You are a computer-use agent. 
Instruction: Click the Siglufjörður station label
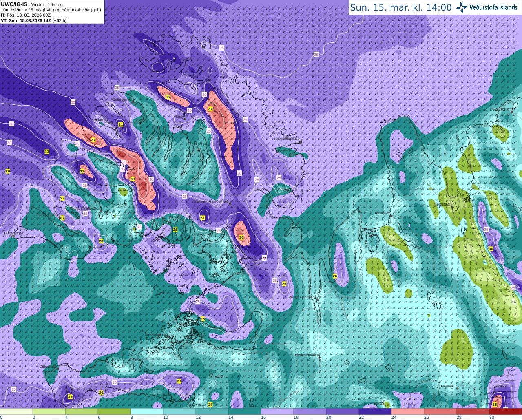[501, 109]
